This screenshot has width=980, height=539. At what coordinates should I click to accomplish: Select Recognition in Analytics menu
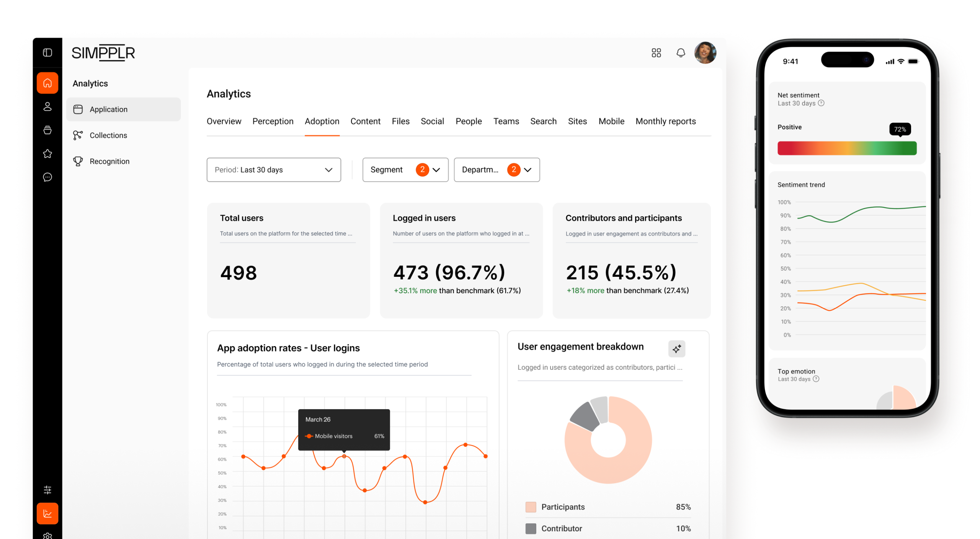(x=123, y=161)
